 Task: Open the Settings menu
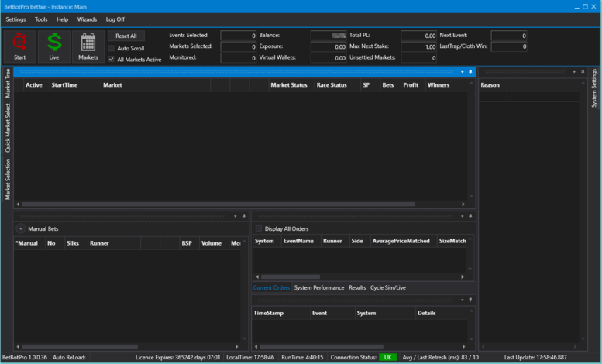(x=15, y=19)
